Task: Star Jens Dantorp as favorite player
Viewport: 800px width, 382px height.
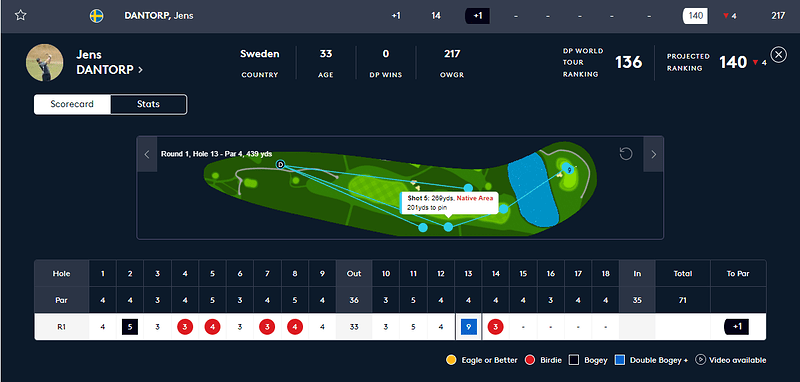Action: tap(20, 15)
